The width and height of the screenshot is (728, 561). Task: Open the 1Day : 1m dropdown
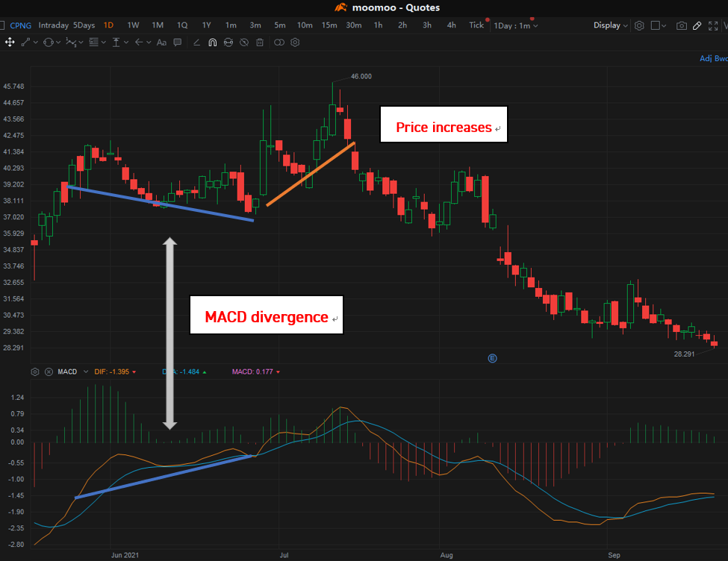click(x=515, y=25)
